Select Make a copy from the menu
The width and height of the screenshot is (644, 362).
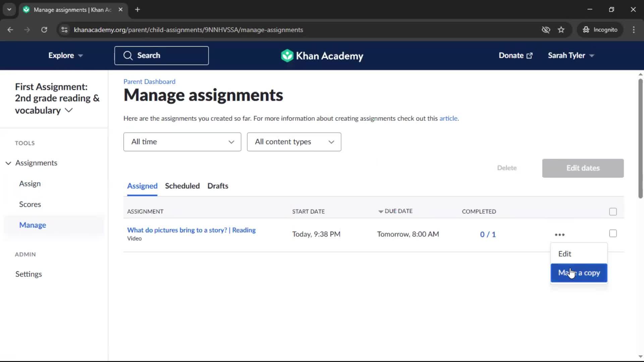coord(579,273)
